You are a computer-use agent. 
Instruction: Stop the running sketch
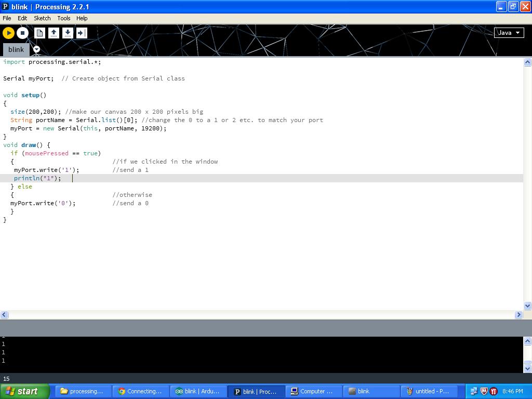click(22, 33)
